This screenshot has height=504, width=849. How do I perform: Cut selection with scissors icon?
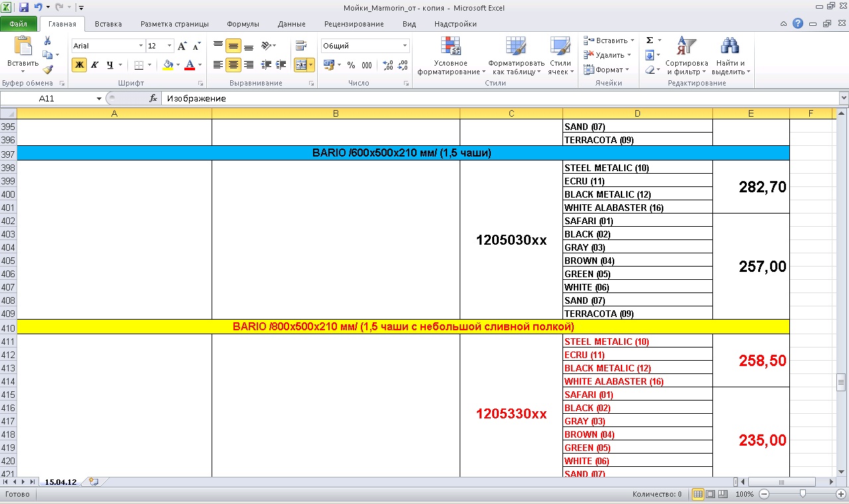pyautogui.click(x=48, y=41)
